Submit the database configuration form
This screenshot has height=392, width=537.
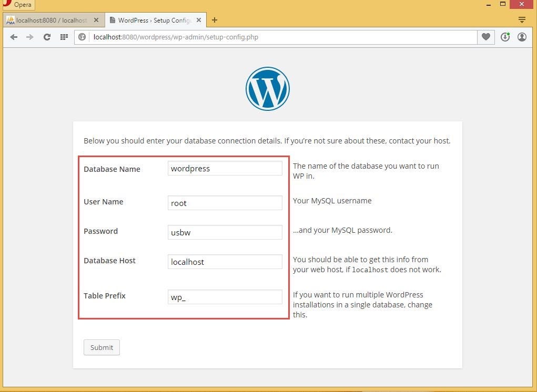(102, 347)
